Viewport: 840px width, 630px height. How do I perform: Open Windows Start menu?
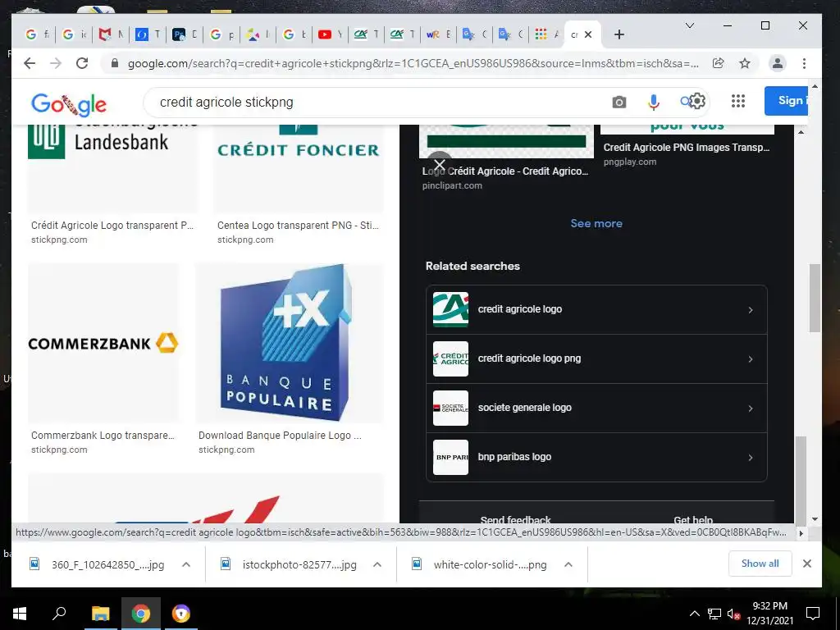tap(20, 614)
